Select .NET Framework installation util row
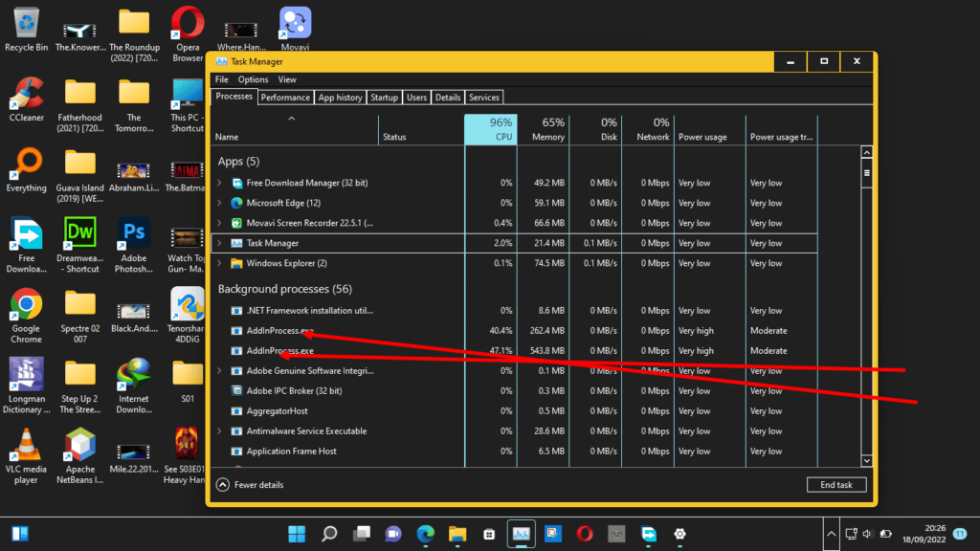The height and width of the screenshot is (551, 980). [514, 311]
